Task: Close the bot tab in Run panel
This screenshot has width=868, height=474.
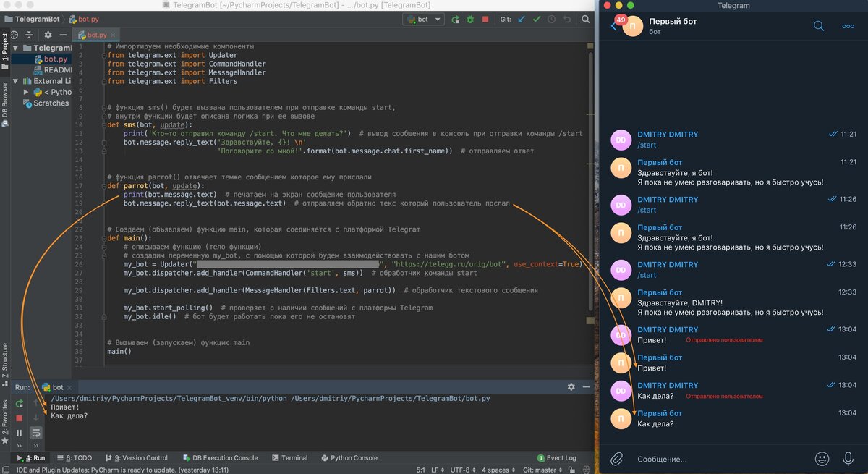Action: 70,387
